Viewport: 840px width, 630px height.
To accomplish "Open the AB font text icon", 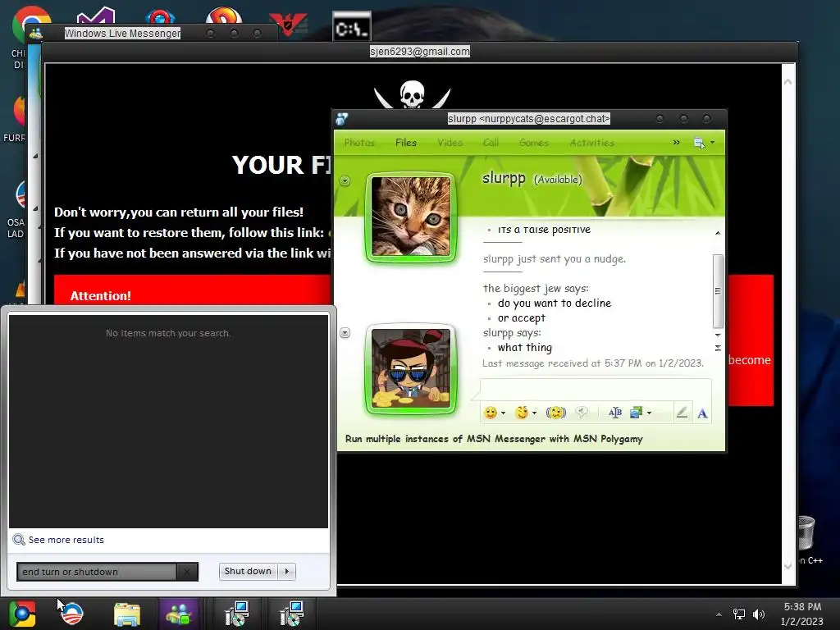I will coord(615,413).
